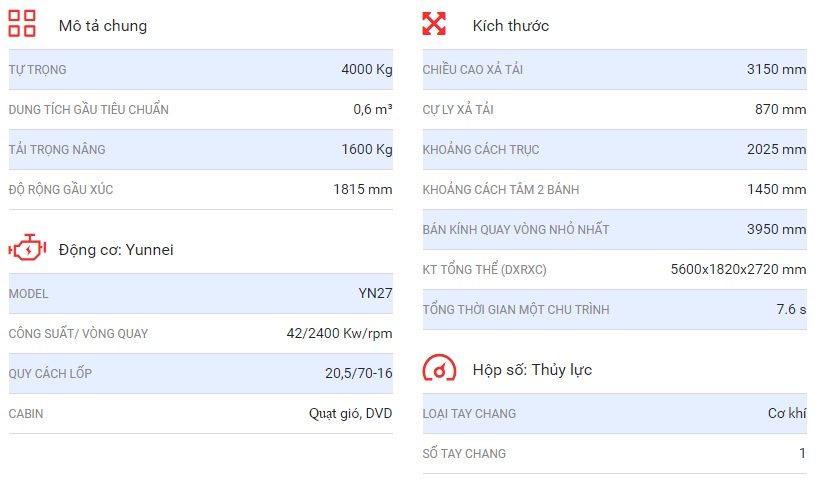Screen dimensions: 824x482
Task: Click the red expand-arrows icon beside Kích thước
Action: click(434, 24)
